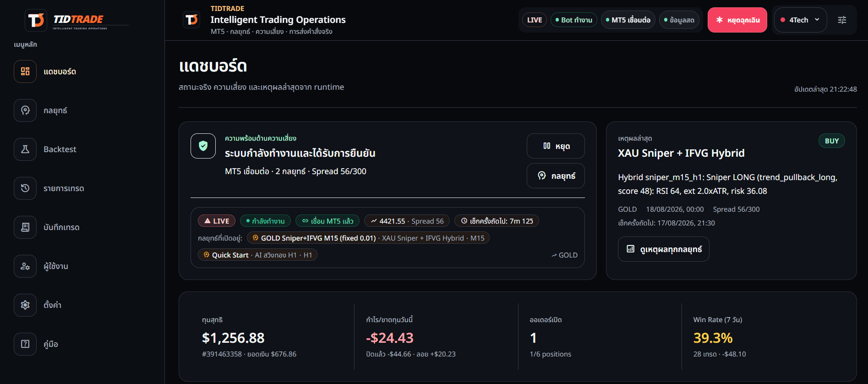Open the กลยุทธ์ menu item
Viewport: 868px width, 384px height.
tap(55, 110)
